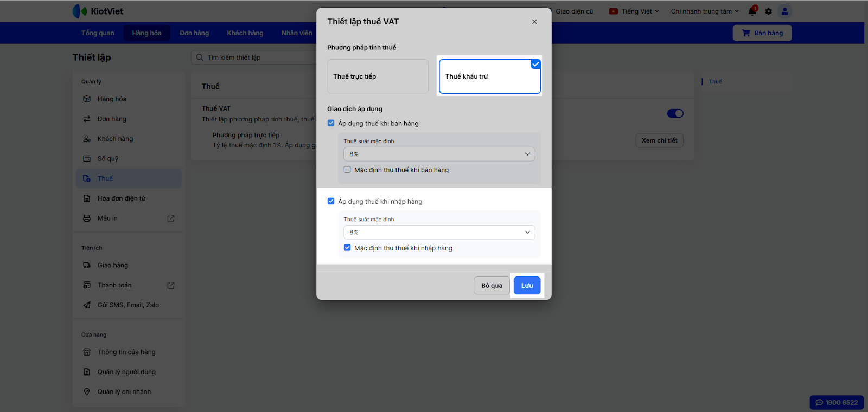
Task: Click the user account avatar icon
Action: click(x=784, y=11)
